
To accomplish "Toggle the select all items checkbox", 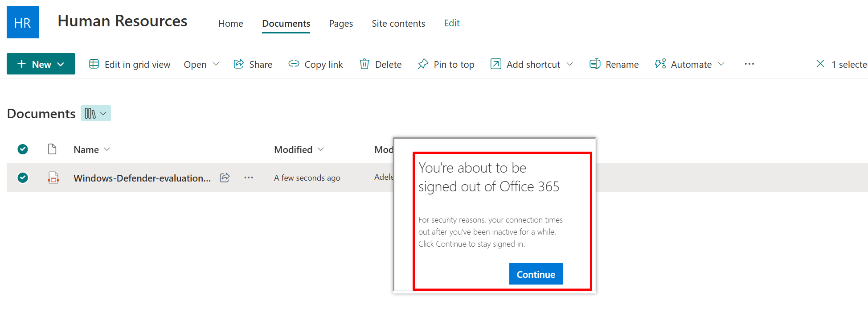I will click(23, 149).
